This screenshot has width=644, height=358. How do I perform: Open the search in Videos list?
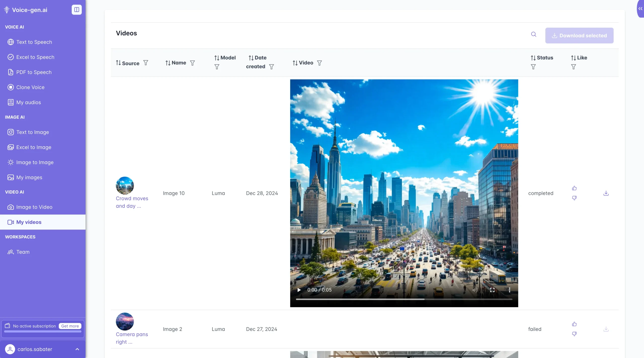coord(534,34)
